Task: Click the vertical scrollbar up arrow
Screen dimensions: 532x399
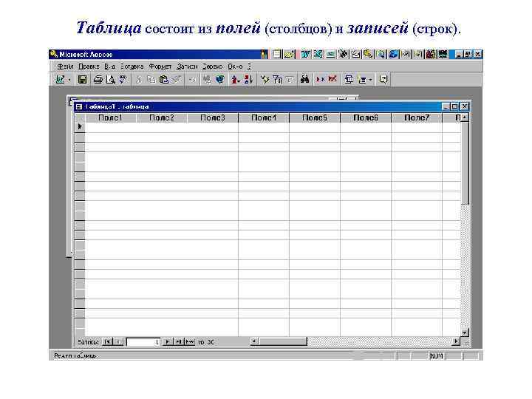Action: coord(465,117)
